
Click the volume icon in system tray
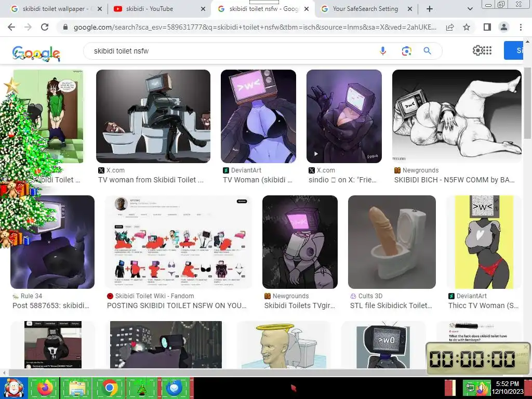pyautogui.click(x=482, y=389)
